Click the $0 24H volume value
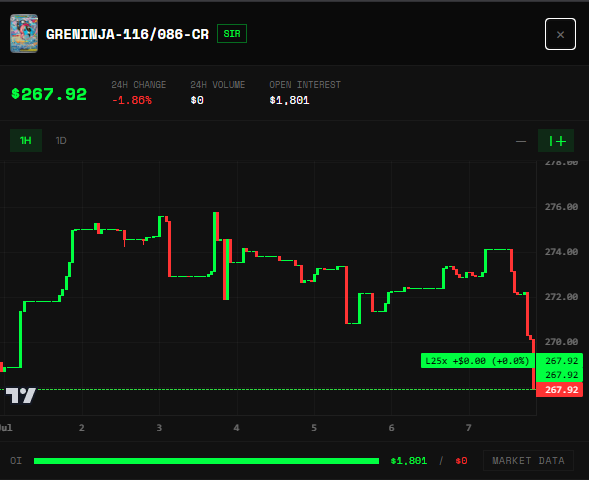Image resolution: width=589 pixels, height=480 pixels. click(197, 100)
